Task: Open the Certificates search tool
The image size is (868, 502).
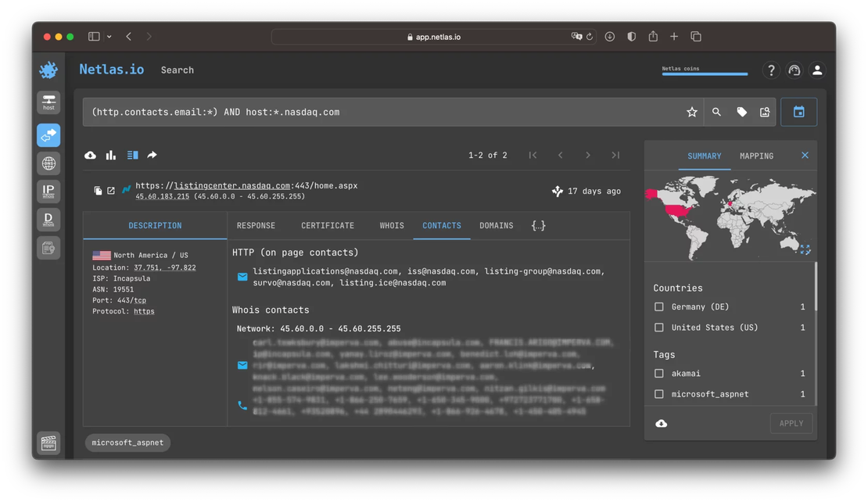Action: tap(48, 247)
